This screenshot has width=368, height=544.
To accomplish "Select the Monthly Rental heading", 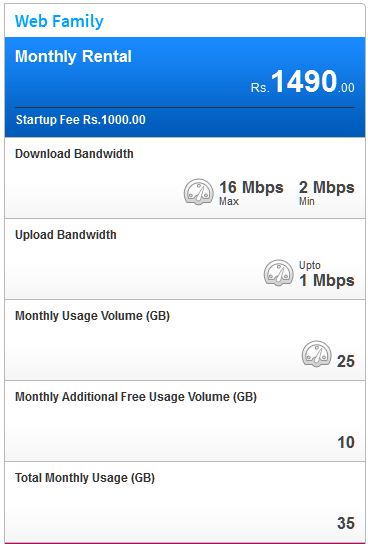I will click(74, 56).
